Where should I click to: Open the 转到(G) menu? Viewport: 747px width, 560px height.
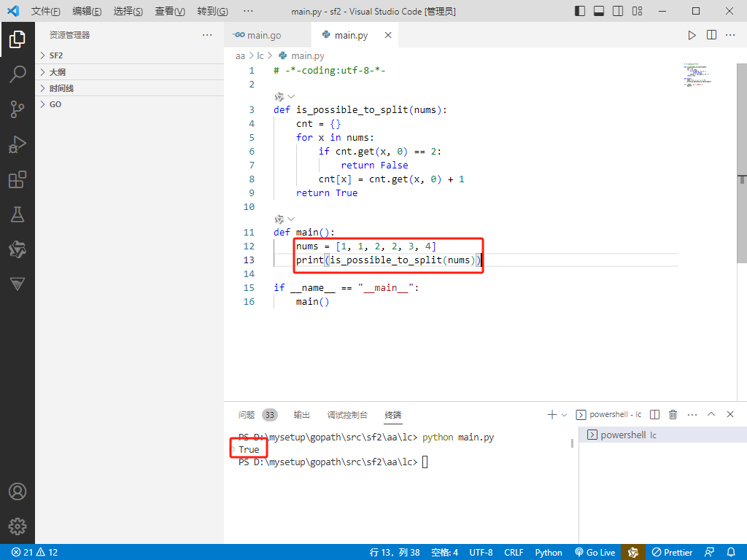coord(212,11)
